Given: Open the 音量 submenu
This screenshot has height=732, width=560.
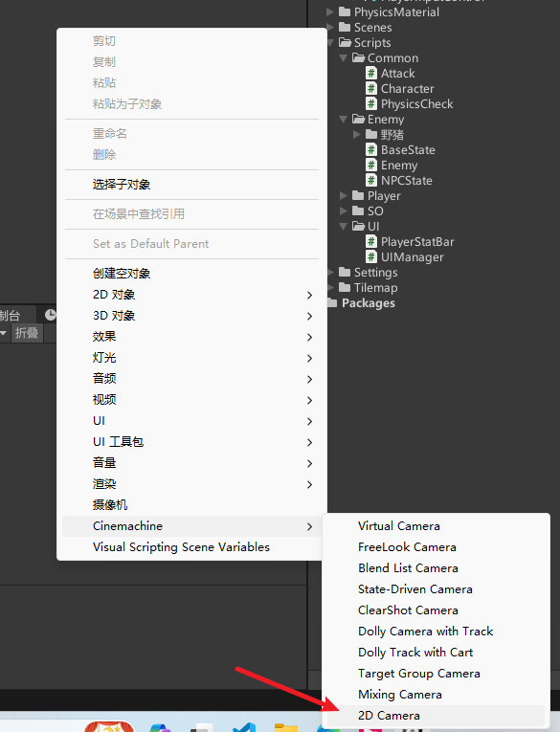Looking at the screenshot, I should (191, 462).
